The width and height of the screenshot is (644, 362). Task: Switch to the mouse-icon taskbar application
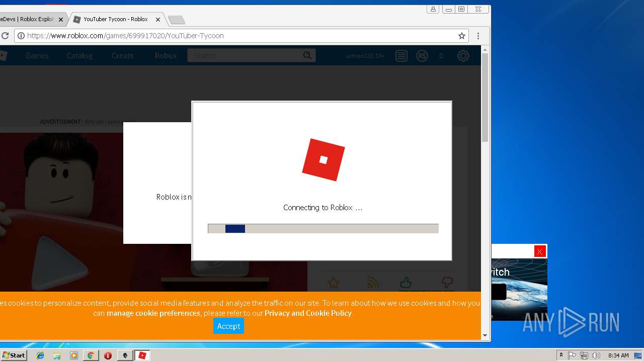pos(125,355)
